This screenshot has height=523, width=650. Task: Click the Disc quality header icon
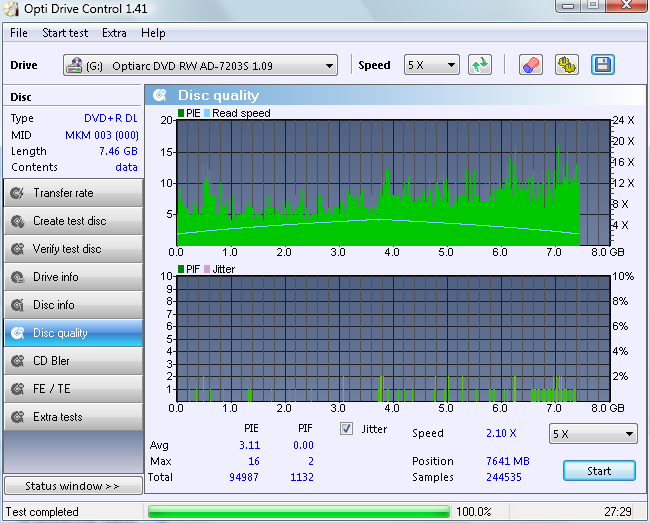pos(160,95)
